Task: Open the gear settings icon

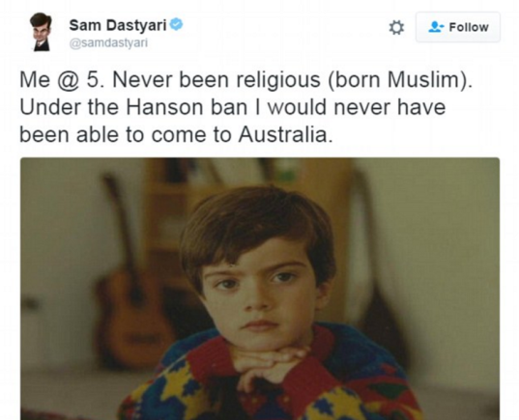Action: 396,27
